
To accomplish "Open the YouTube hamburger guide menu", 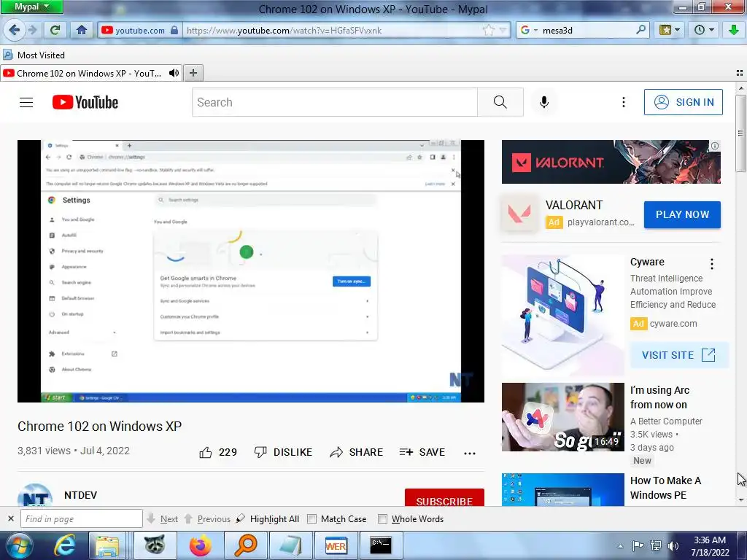I will (26, 102).
